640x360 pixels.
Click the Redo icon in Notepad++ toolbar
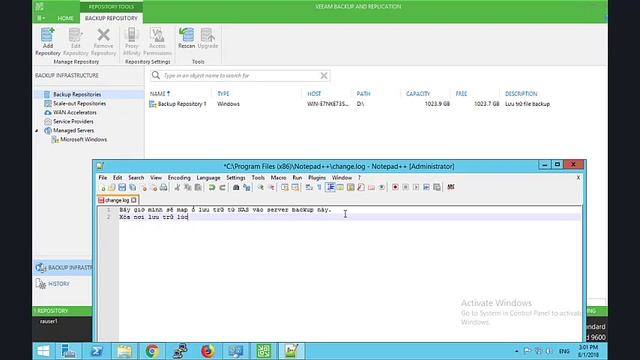(x=222, y=187)
